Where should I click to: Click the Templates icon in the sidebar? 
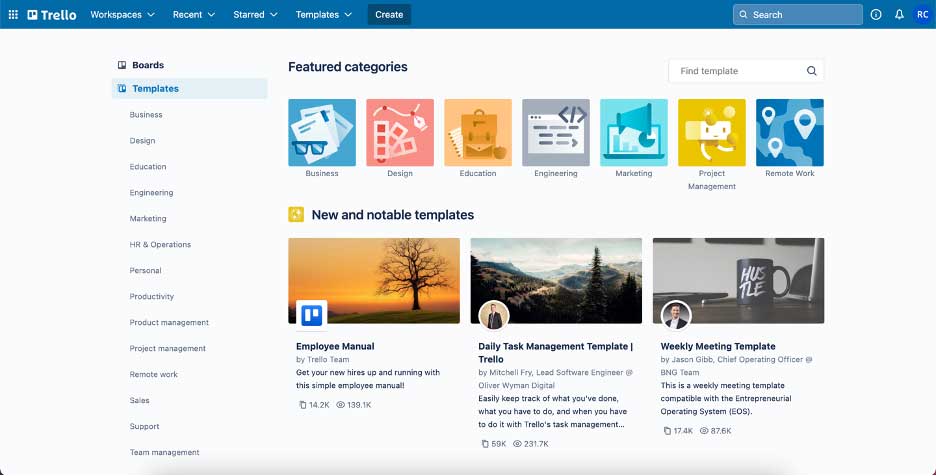122,88
